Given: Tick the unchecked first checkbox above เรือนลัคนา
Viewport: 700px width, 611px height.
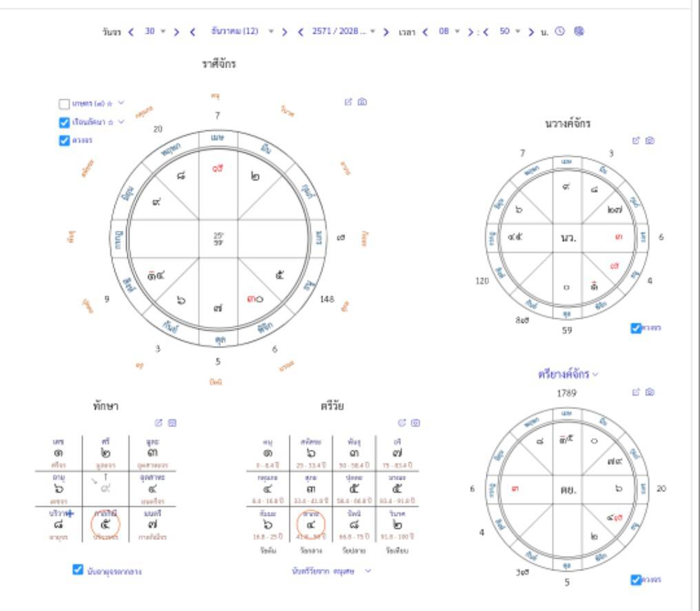Looking at the screenshot, I should (x=64, y=104).
